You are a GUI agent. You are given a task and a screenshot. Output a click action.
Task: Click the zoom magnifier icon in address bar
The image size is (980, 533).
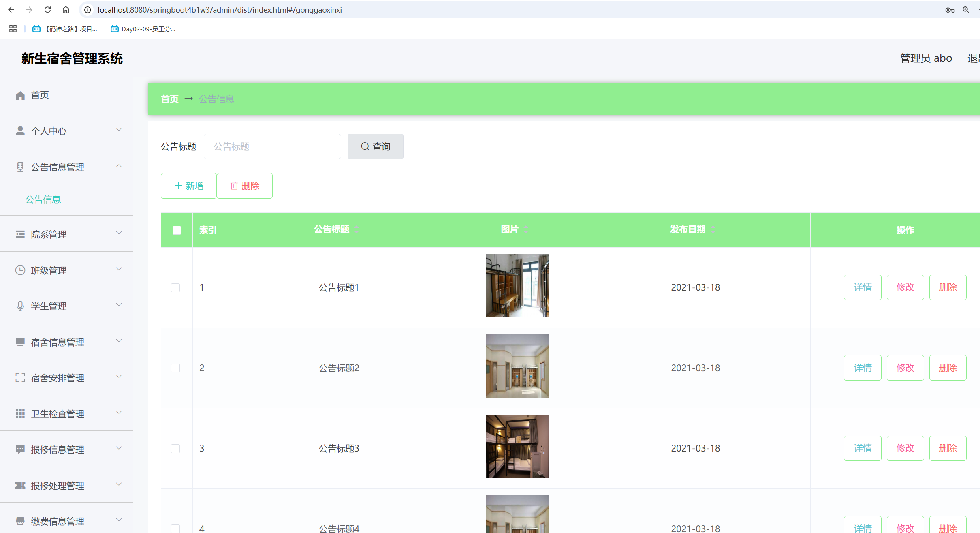(x=966, y=10)
